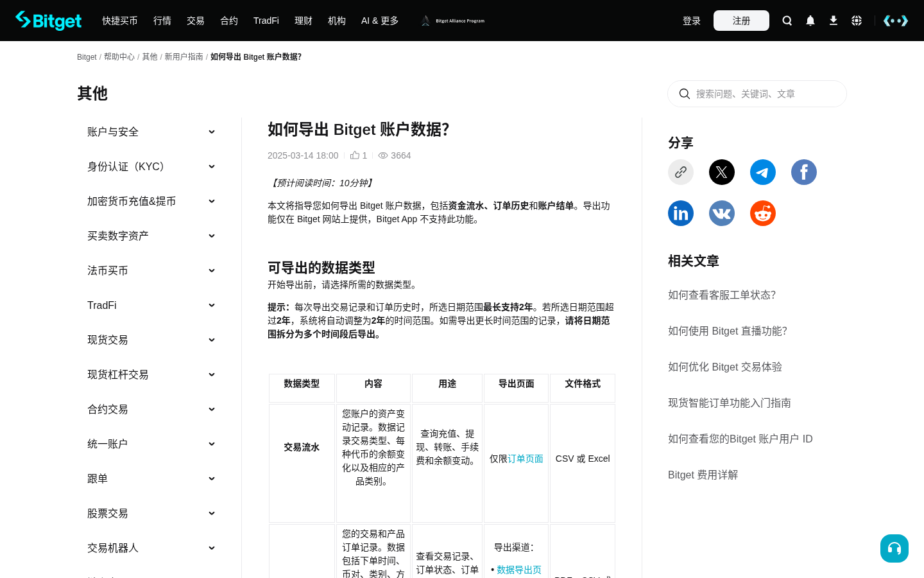Open 订单页面 link in table
The width and height of the screenshot is (924, 578).
pos(526,459)
